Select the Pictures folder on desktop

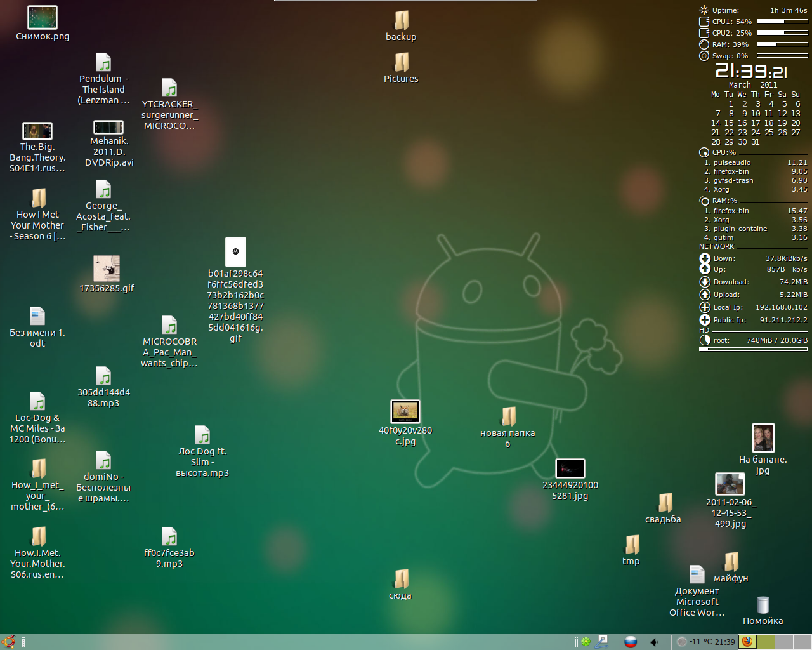point(401,68)
